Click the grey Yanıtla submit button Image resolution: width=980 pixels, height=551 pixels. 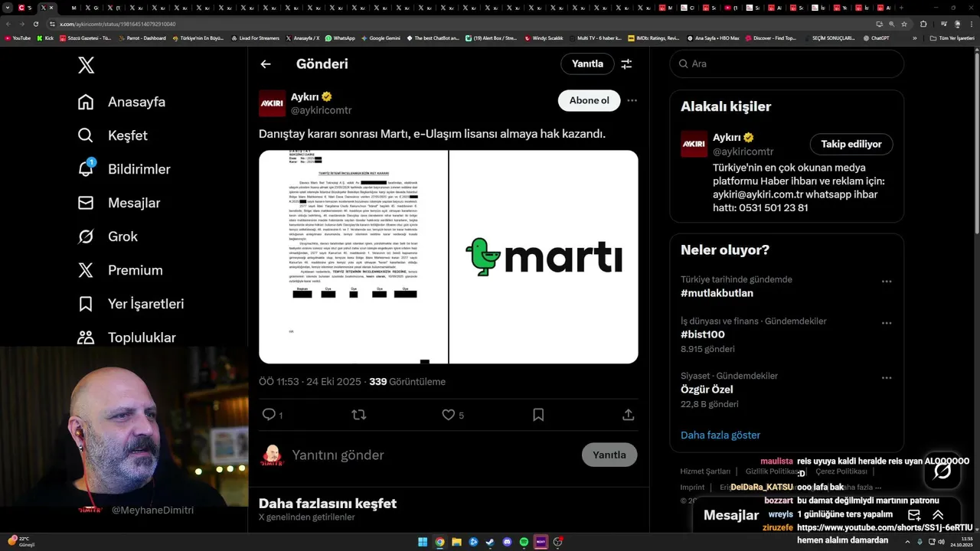coord(609,455)
